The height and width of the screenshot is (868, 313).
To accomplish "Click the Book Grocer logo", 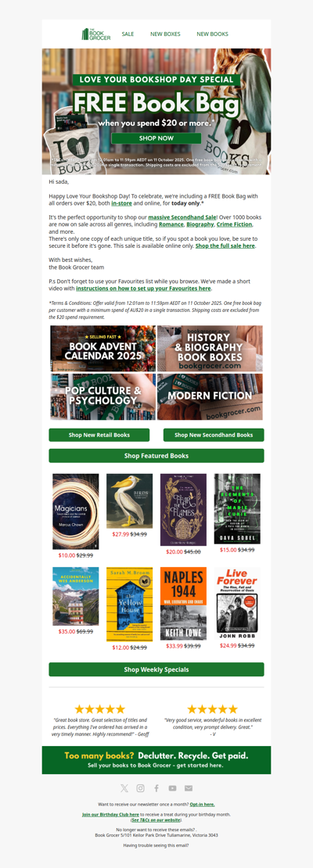I will 96,34.
